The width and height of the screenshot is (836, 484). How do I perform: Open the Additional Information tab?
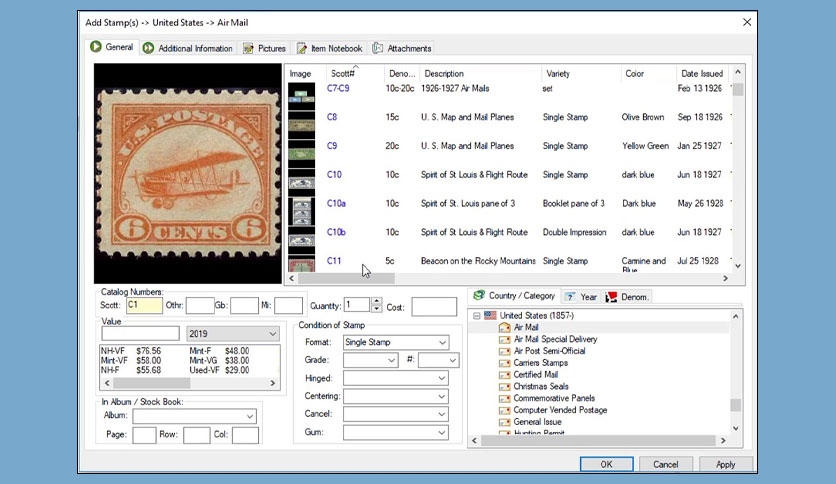188,48
